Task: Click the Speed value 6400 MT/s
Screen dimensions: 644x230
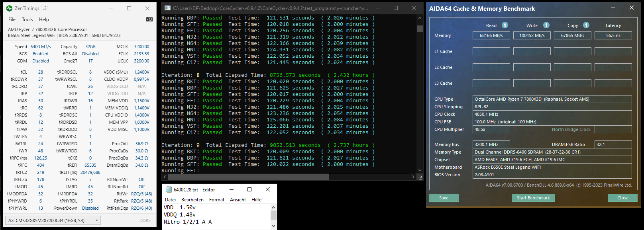Action: 41,47
